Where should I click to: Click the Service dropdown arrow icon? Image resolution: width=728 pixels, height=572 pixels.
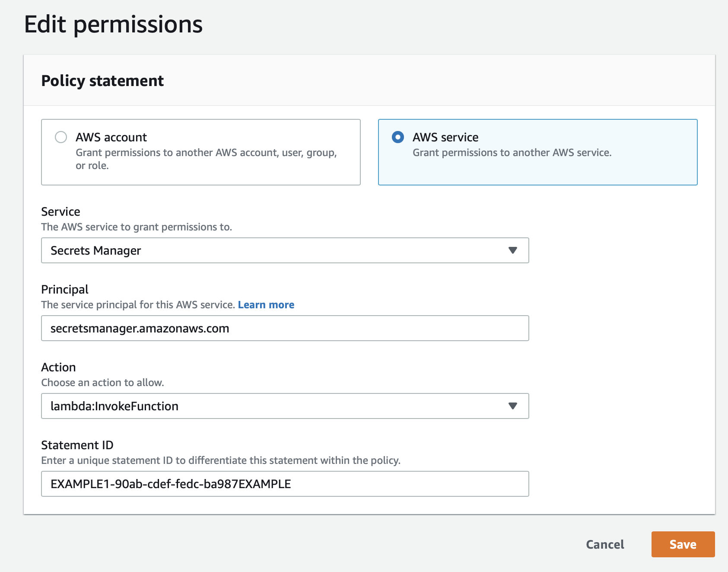coord(513,250)
